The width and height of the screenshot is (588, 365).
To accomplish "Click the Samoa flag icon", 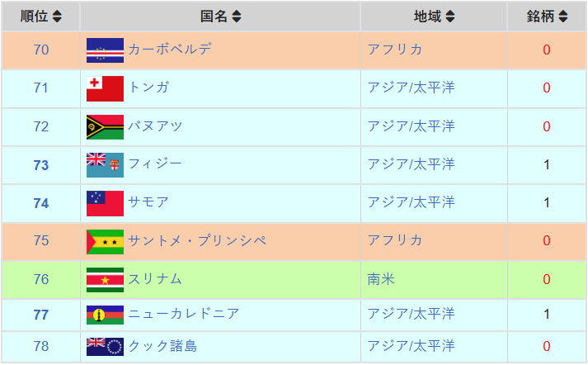I will (x=105, y=203).
